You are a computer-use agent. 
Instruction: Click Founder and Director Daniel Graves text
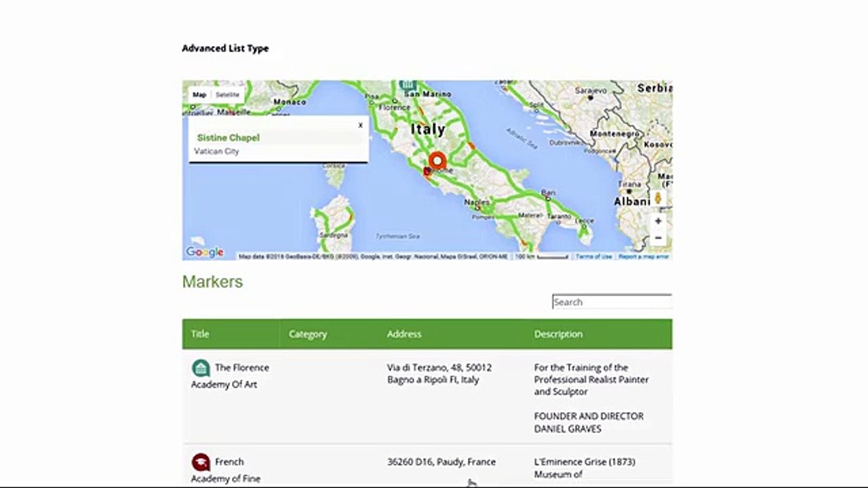click(589, 422)
